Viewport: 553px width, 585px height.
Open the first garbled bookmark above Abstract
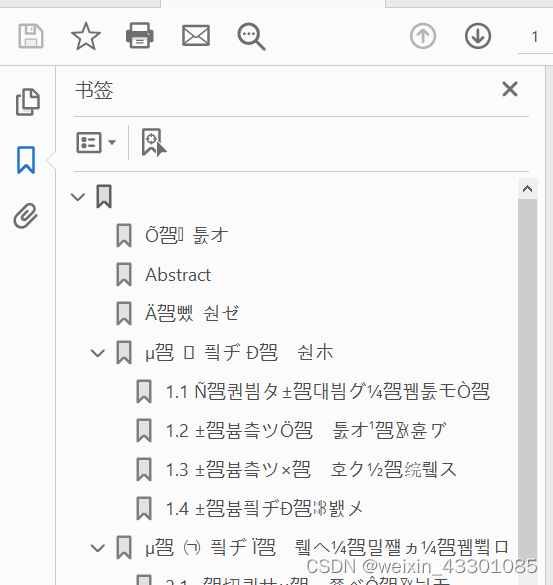pyautogui.click(x=187, y=236)
